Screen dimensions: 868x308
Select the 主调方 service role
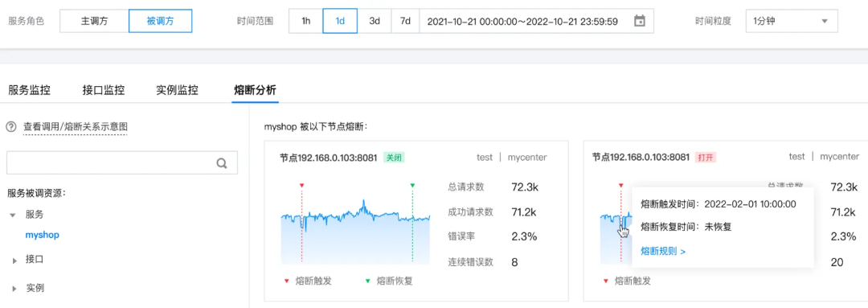click(x=94, y=22)
